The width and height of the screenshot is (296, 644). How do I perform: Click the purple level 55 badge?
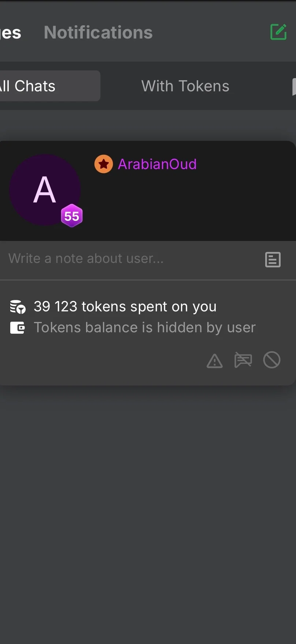pyautogui.click(x=72, y=216)
